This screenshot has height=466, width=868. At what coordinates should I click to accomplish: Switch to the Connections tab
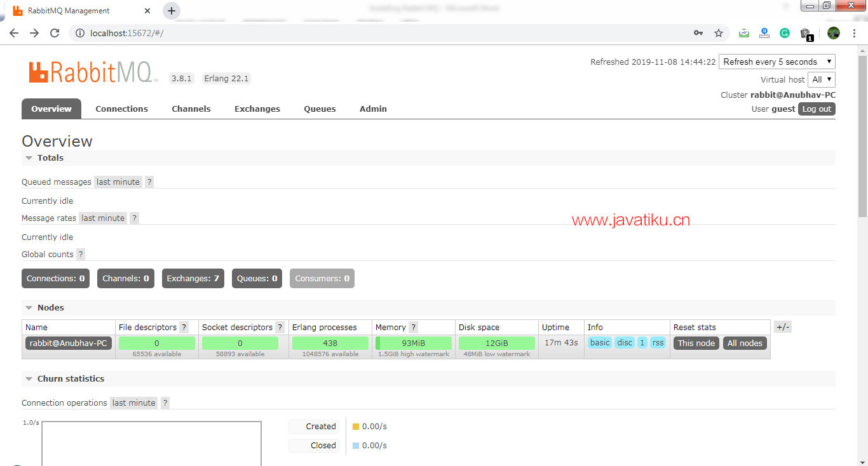click(121, 109)
